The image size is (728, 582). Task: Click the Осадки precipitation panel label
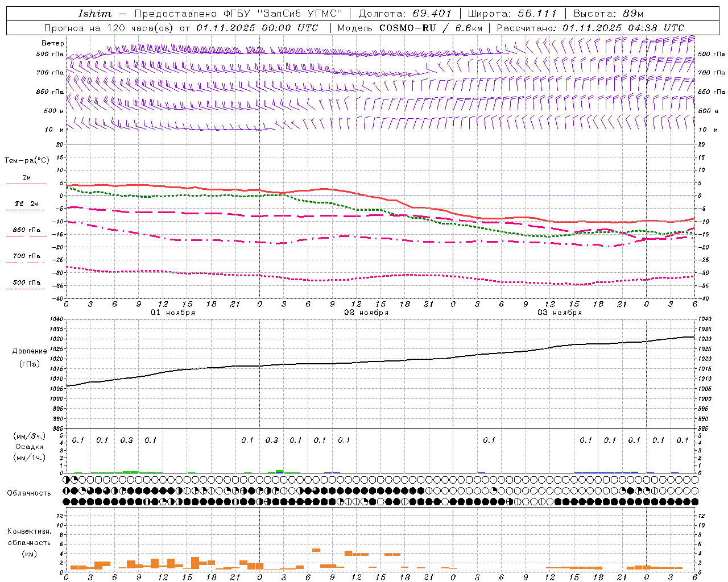(29, 447)
